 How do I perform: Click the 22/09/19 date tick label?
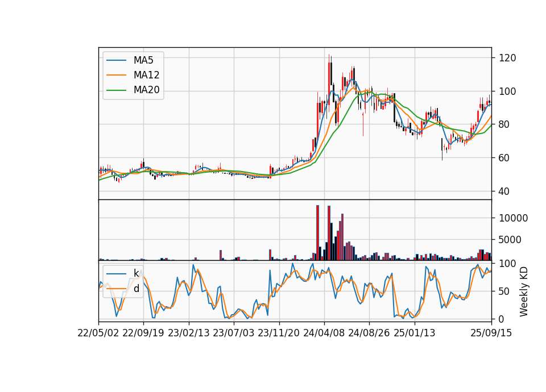143,333
